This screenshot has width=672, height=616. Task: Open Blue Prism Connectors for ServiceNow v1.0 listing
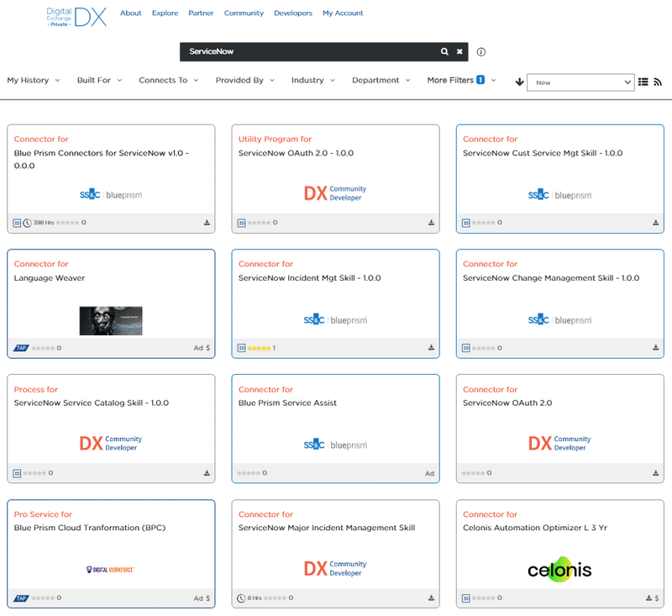102,159
